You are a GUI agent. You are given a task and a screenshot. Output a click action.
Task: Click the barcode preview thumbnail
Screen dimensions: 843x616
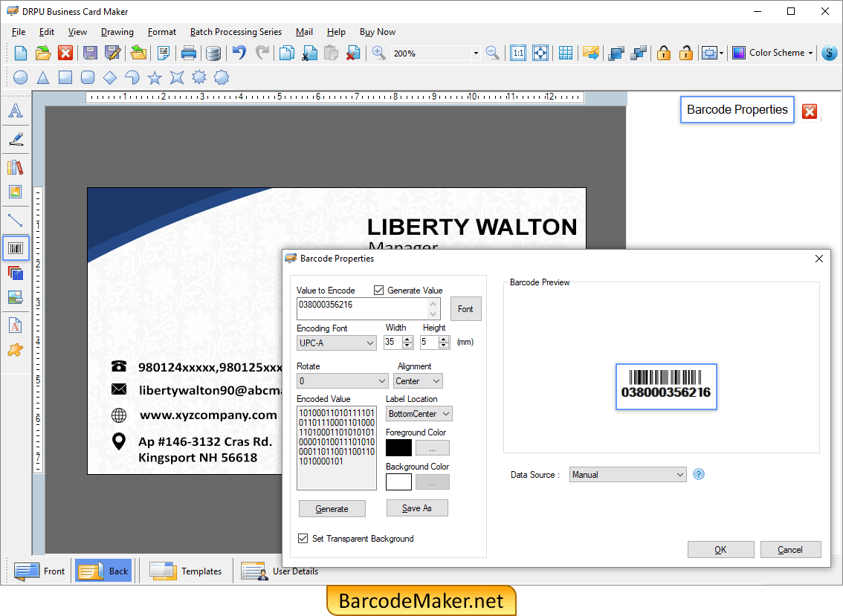pyautogui.click(x=666, y=386)
